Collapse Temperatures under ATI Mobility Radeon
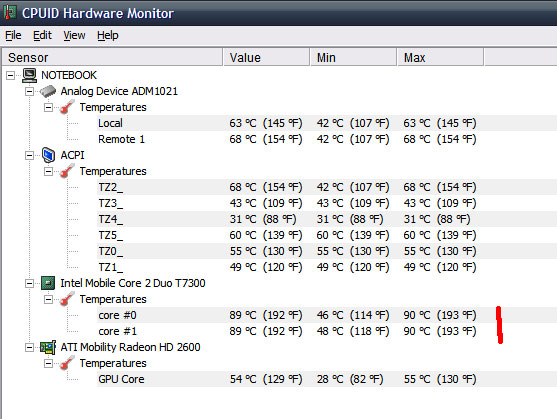 (48, 363)
